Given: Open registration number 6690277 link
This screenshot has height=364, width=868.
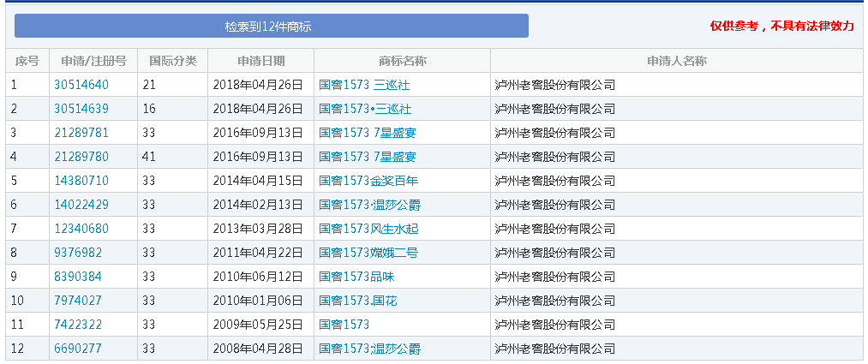Looking at the screenshot, I should click(78, 349).
